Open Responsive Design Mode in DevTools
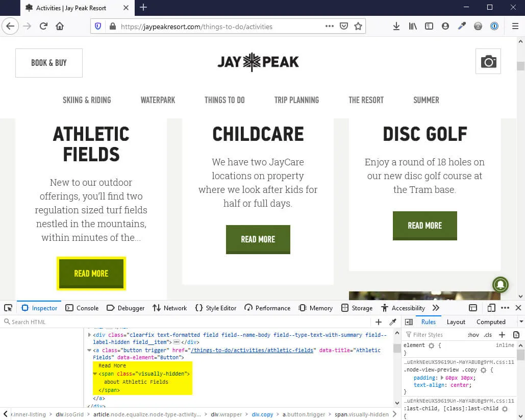The image size is (525, 420). click(491, 308)
